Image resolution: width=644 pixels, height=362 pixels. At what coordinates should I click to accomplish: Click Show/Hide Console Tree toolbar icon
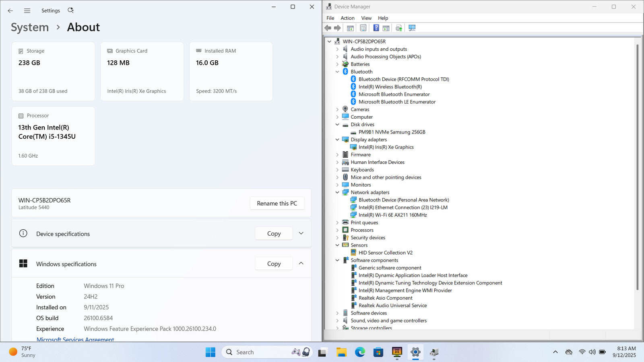click(x=350, y=28)
